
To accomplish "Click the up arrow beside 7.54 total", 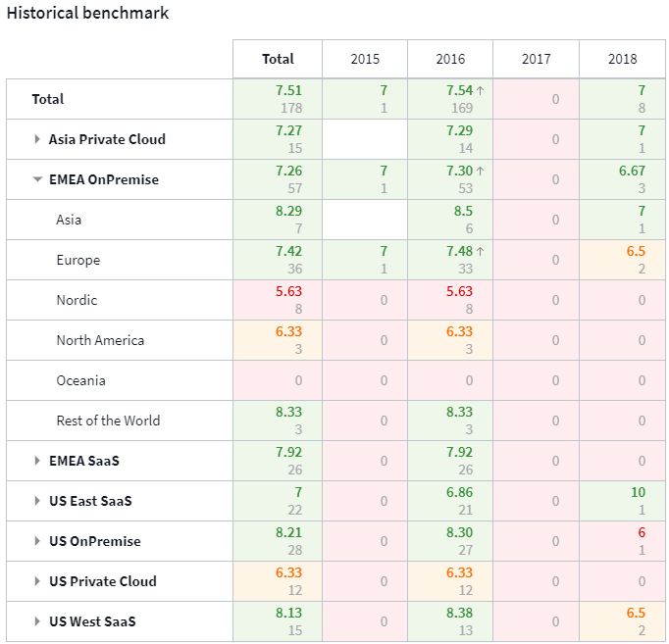I will pos(480,90).
